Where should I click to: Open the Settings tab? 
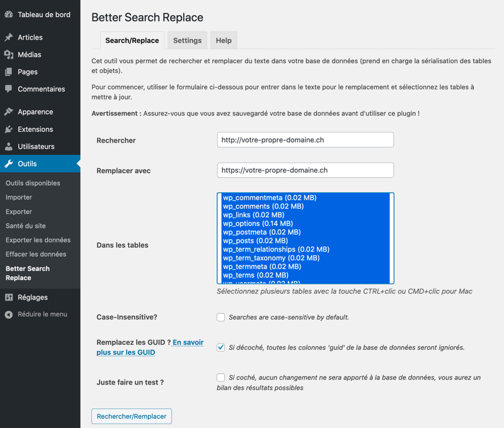[x=187, y=40]
